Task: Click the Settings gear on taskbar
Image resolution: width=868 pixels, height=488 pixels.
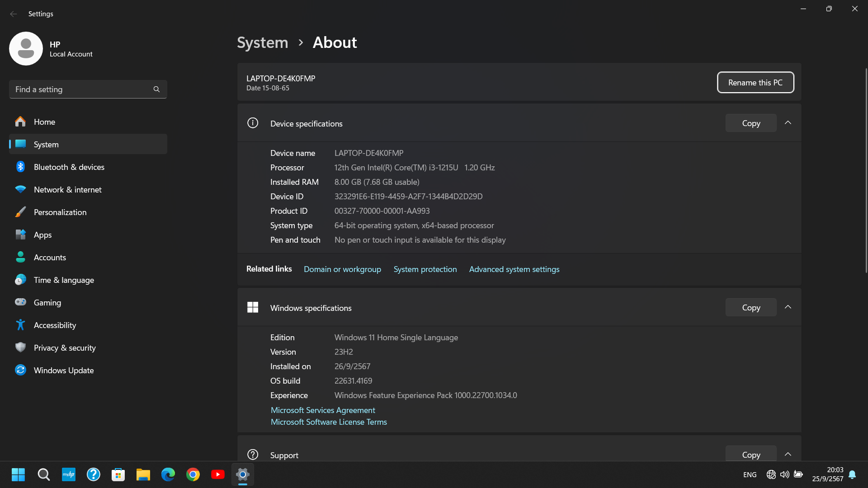Action: (243, 474)
